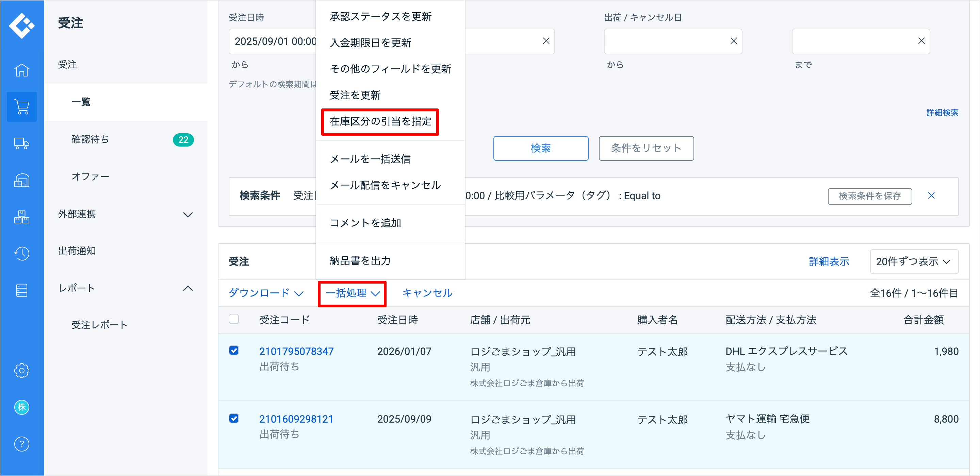
Task: Open the history clock icon
Action: 22,254
